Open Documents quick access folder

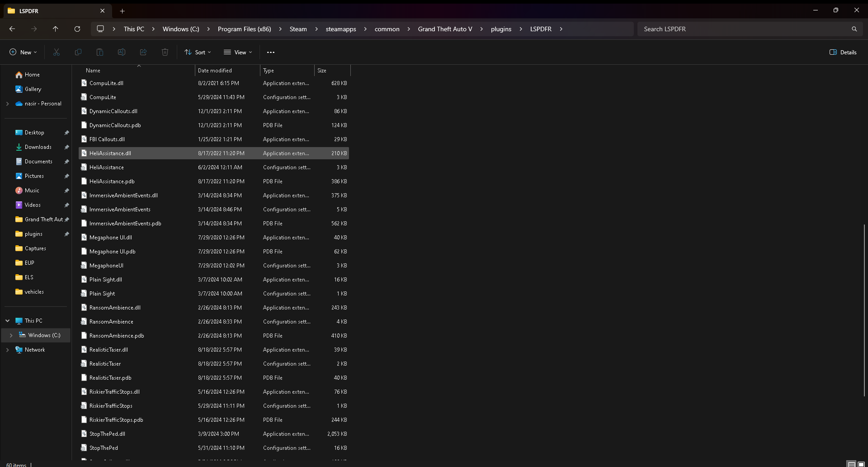tap(38, 162)
